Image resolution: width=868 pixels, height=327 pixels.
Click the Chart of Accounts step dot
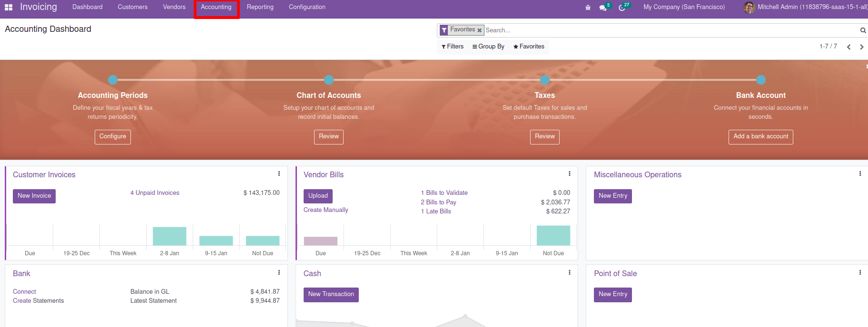329,80
